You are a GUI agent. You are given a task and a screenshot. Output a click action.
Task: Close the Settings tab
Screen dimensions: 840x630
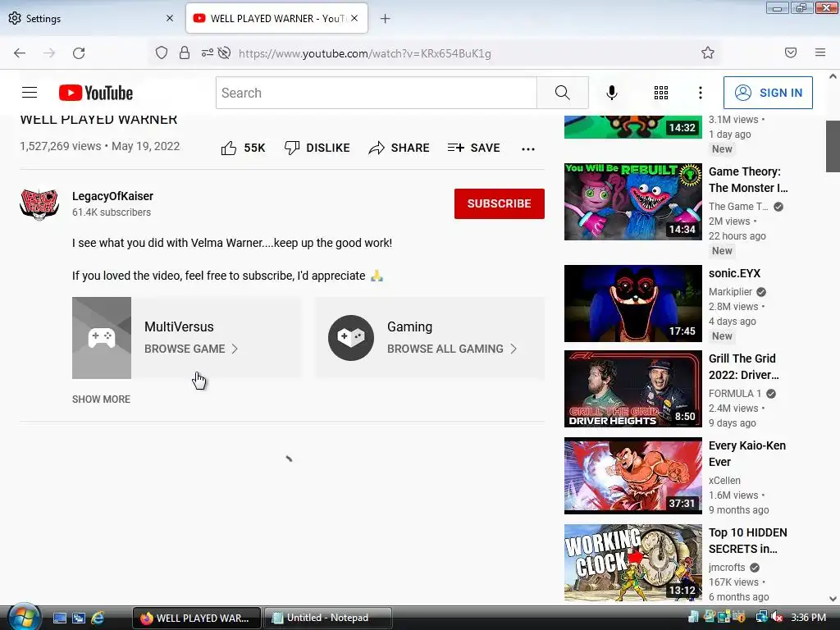tap(170, 18)
